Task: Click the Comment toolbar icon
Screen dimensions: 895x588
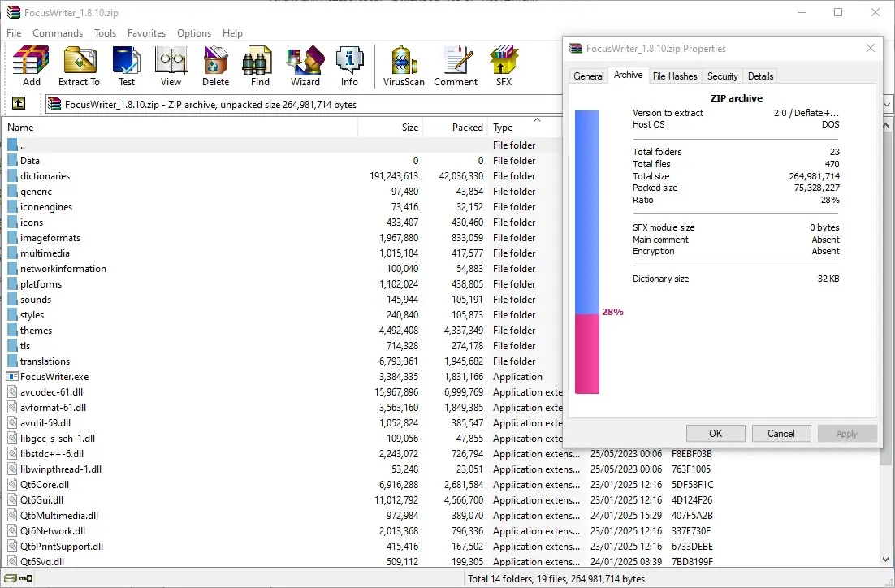Action: pyautogui.click(x=456, y=67)
